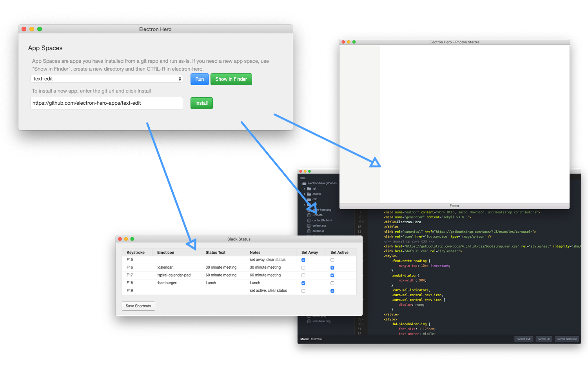This screenshot has width=588, height=368.
Task: Click the default.css file icon
Action: coord(309,226)
